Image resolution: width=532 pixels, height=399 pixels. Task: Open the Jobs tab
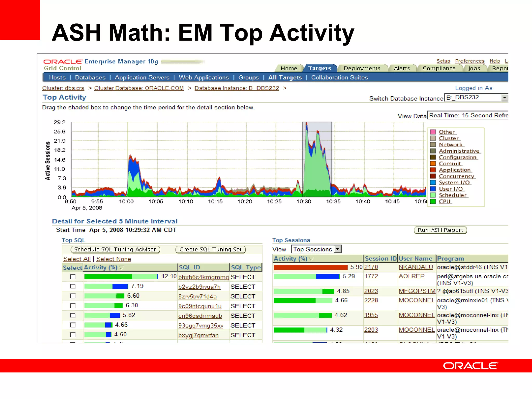point(474,68)
